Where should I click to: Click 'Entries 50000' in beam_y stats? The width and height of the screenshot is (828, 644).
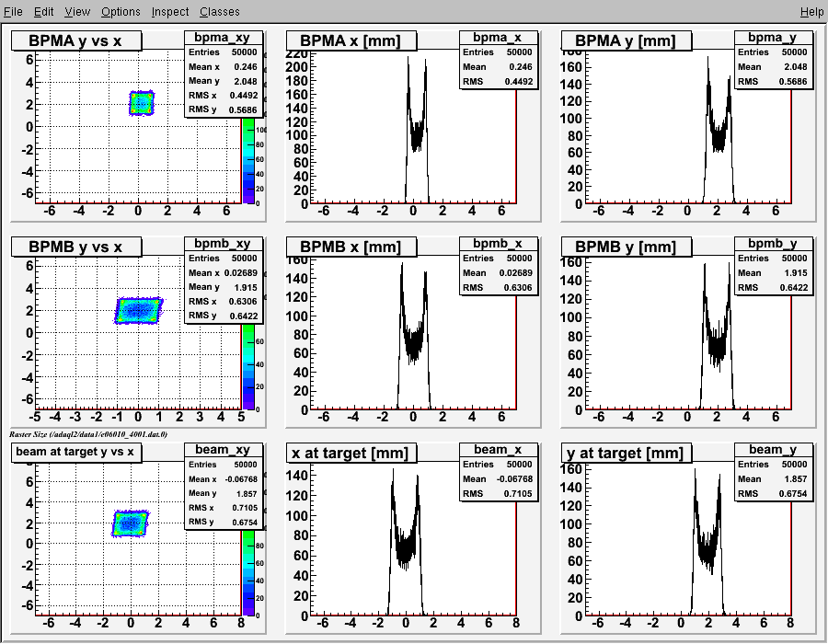[x=773, y=465]
